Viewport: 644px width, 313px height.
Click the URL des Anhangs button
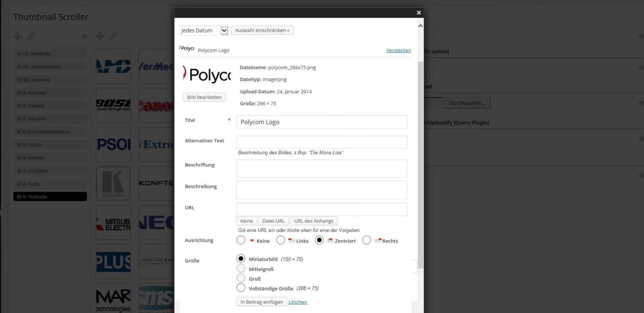pos(314,221)
